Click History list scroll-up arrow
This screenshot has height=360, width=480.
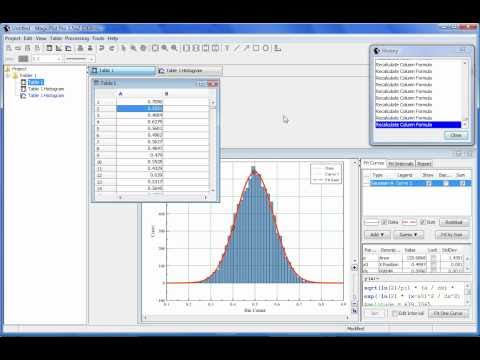pyautogui.click(x=465, y=63)
